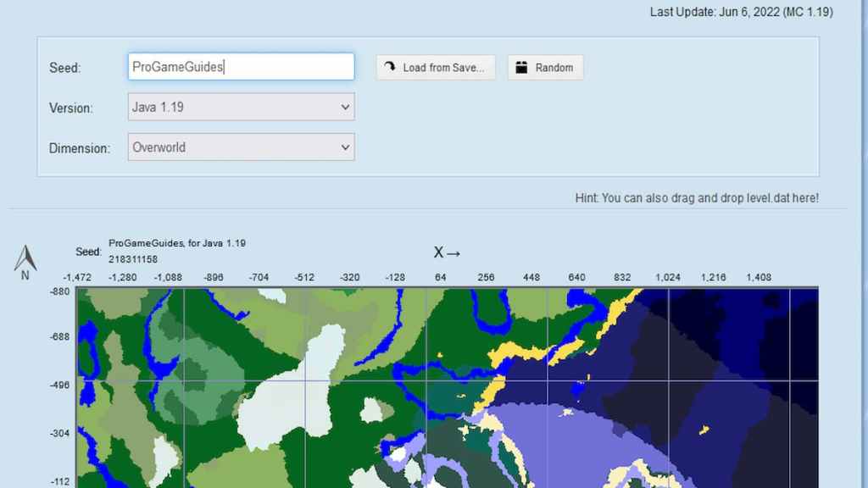The image size is (868, 488).
Task: Open the Version dropdown showing Java 1.19
Action: [241, 108]
